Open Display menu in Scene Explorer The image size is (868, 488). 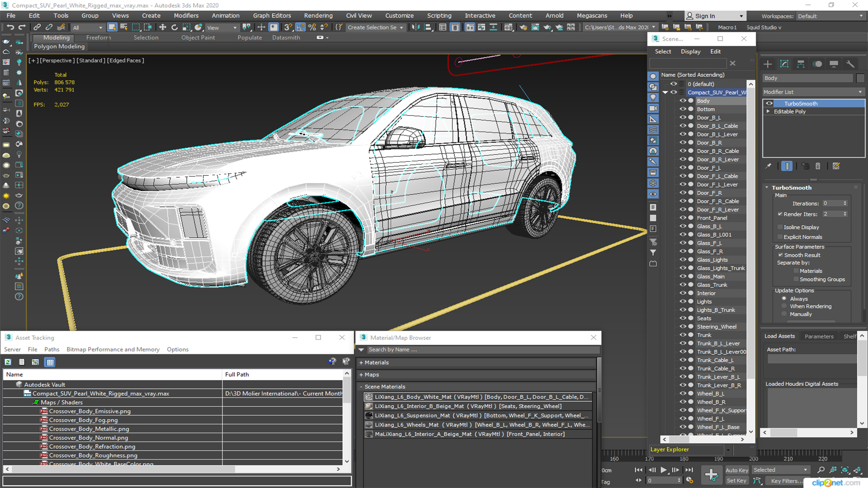(x=690, y=52)
